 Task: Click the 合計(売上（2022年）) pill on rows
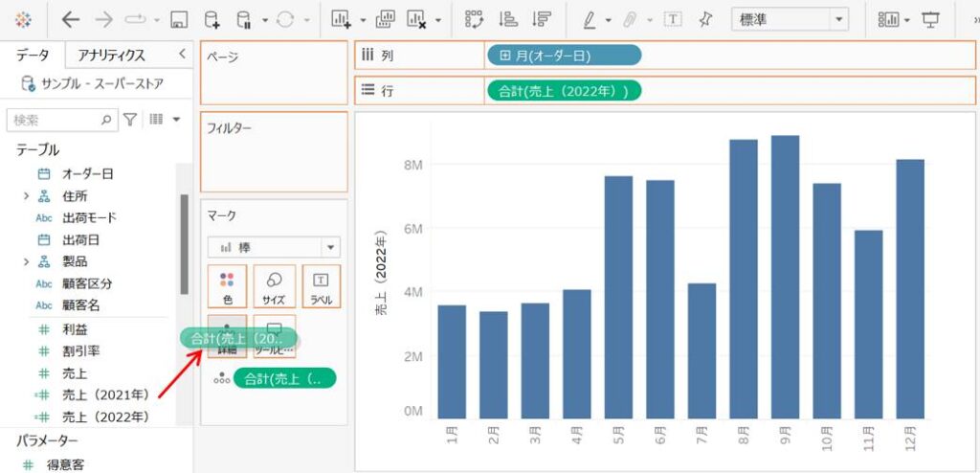pyautogui.click(x=564, y=91)
